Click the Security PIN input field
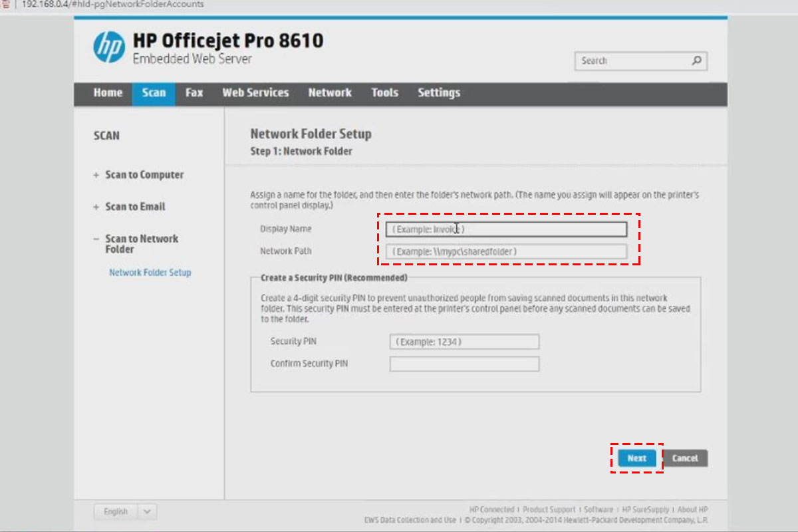The image size is (798, 532). click(464, 342)
